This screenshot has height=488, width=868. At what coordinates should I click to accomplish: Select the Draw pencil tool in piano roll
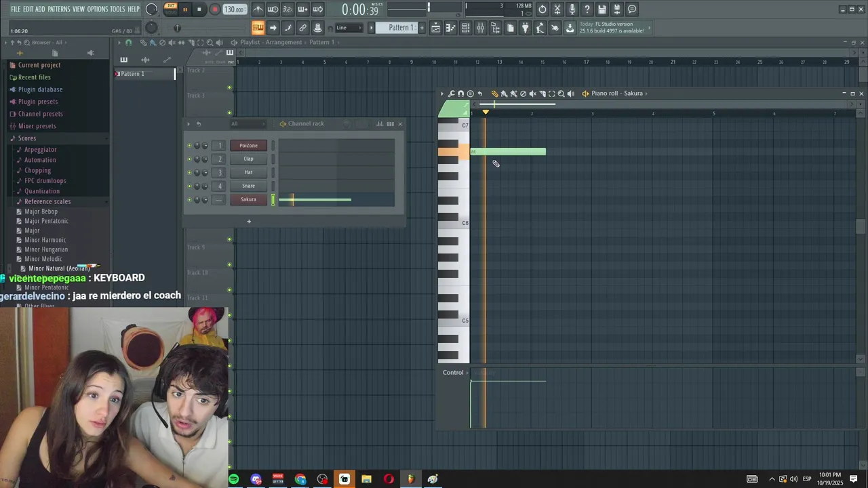point(494,94)
